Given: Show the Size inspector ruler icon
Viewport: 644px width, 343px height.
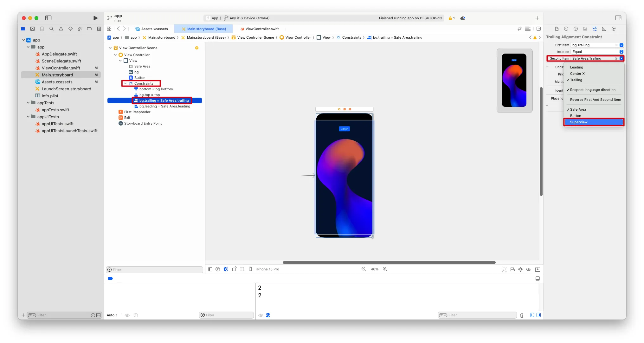Looking at the screenshot, I should click(604, 29).
